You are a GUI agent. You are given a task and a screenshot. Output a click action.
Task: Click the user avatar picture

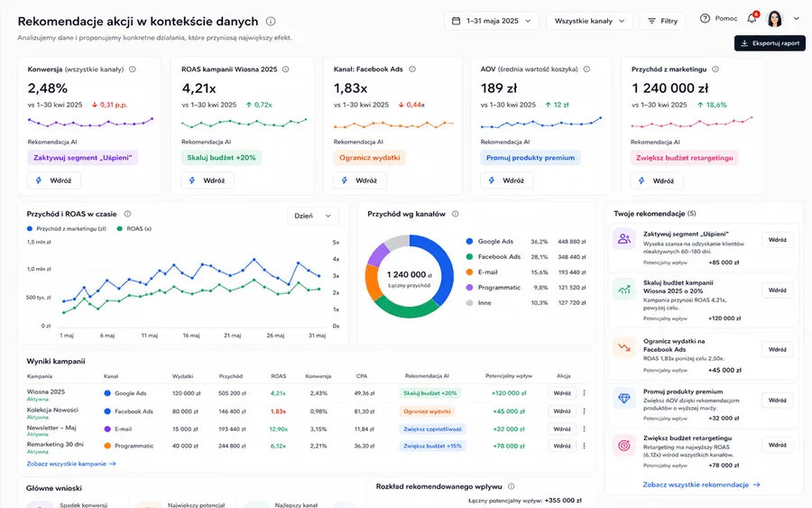[774, 19]
